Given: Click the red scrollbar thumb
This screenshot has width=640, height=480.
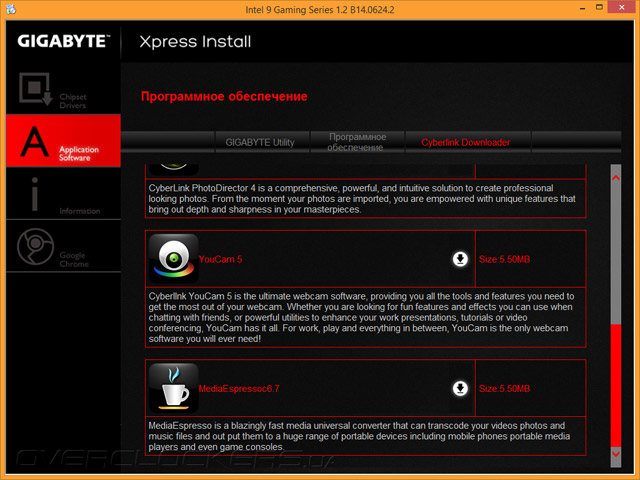Looking at the screenshot, I should [x=616, y=386].
